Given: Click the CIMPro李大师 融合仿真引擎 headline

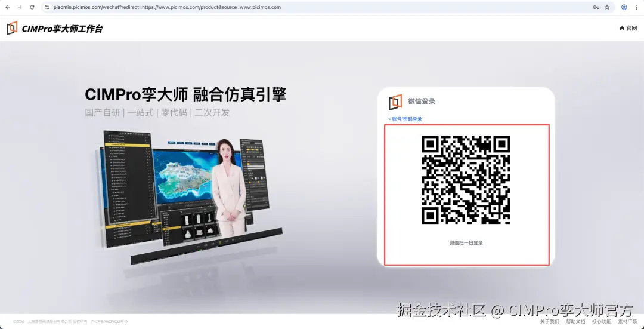Looking at the screenshot, I should coord(185,94).
